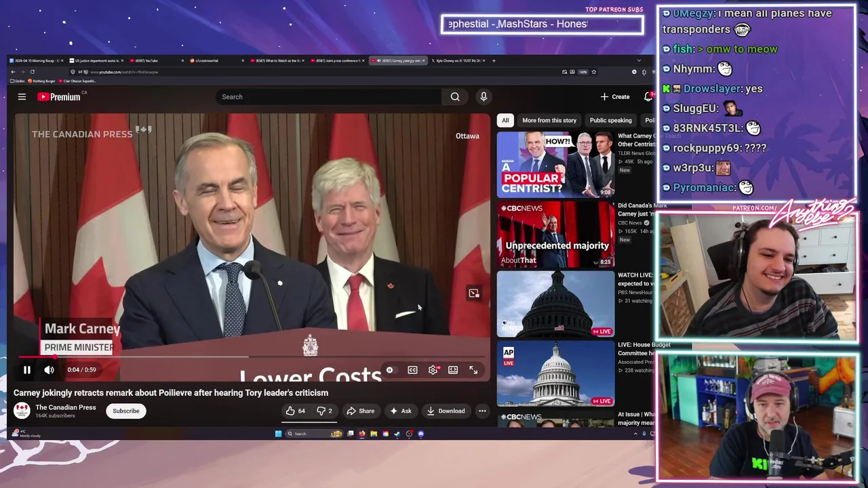Image resolution: width=868 pixels, height=488 pixels.
Task: Reload the page in browser
Action: pos(32,72)
